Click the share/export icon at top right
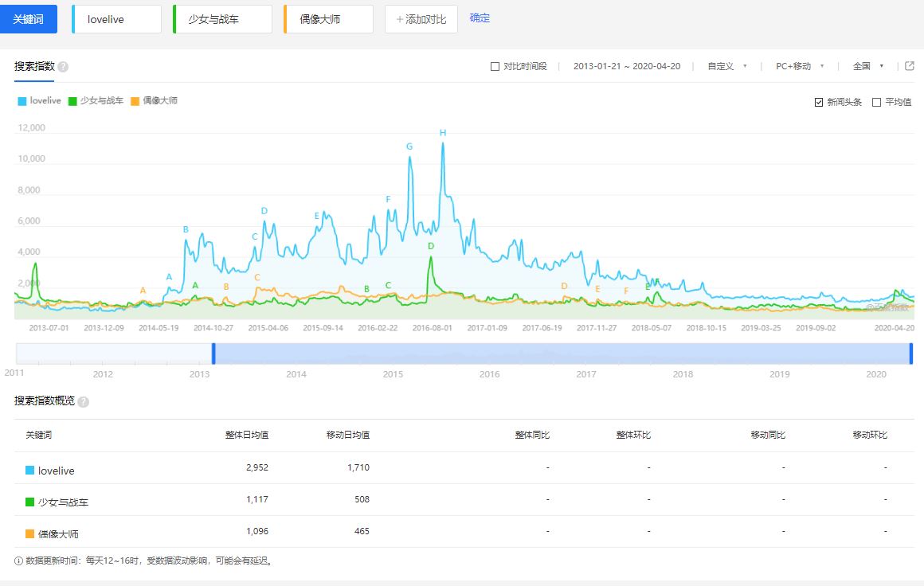Screen dimensions: 924x586 (910, 66)
